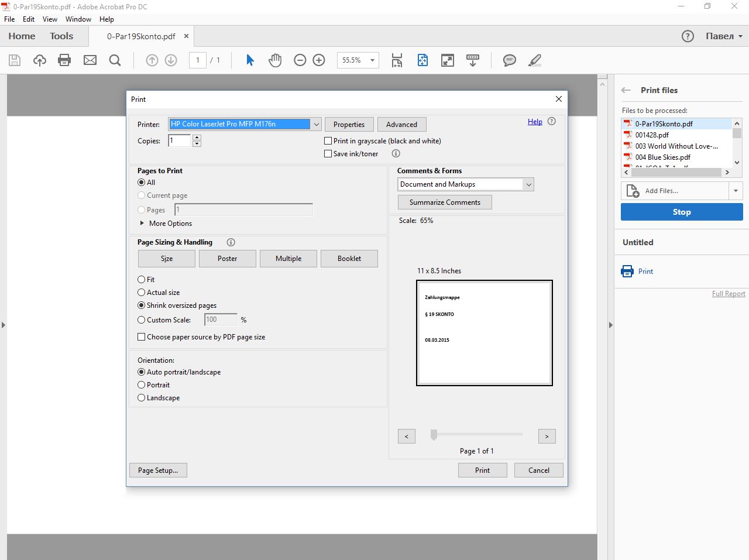Click the printer icon in the main toolbar
This screenshot has width=749, height=560.
pos(64,60)
